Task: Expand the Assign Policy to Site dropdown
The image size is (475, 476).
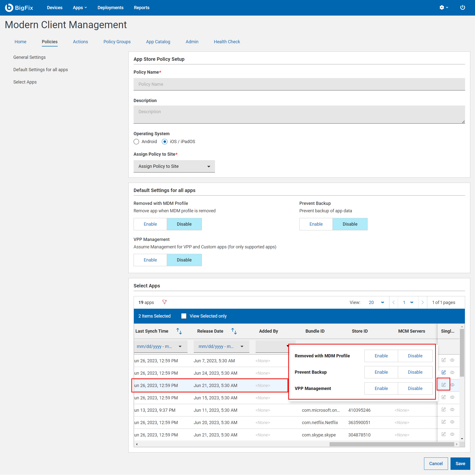Action: click(174, 166)
